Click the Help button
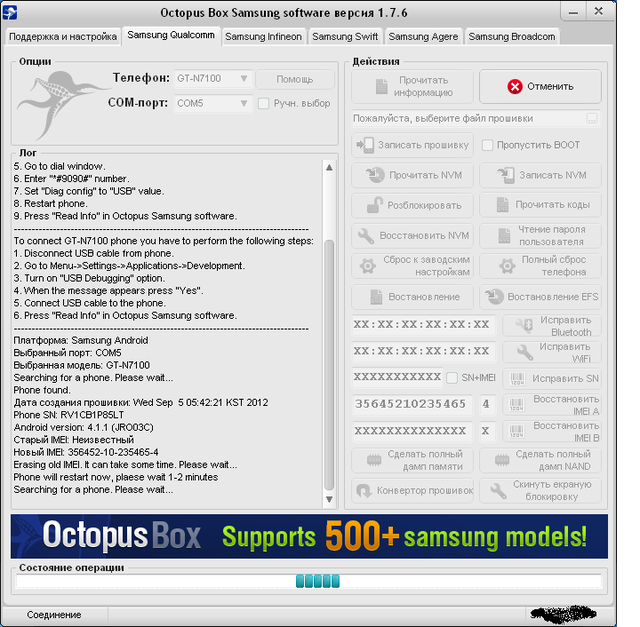Screen dimensions: 640x627 (x=295, y=79)
